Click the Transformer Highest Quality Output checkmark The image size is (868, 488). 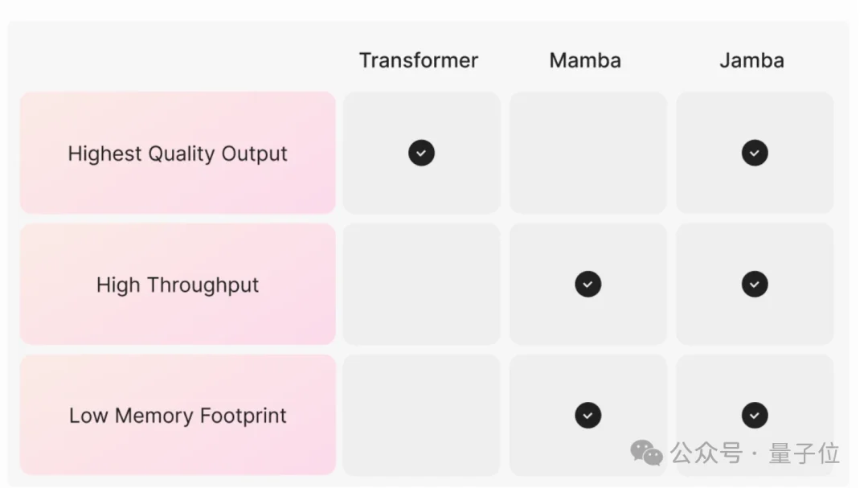[421, 153]
